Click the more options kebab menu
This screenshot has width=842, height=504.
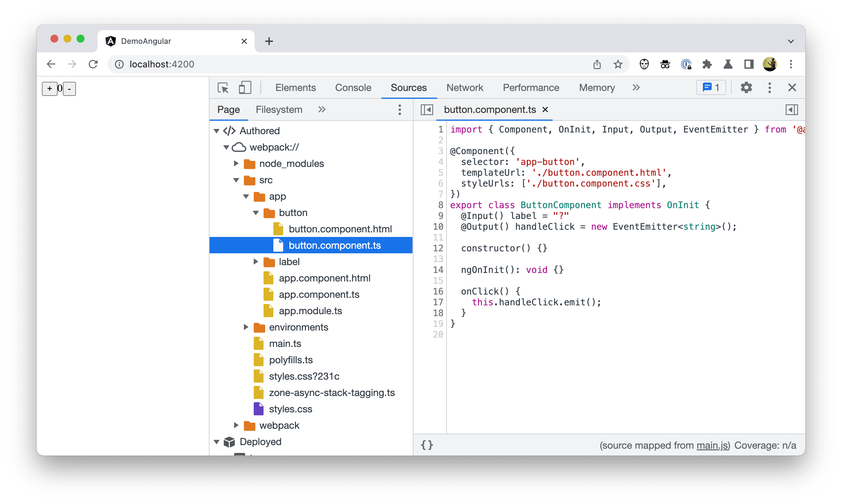coord(400,109)
